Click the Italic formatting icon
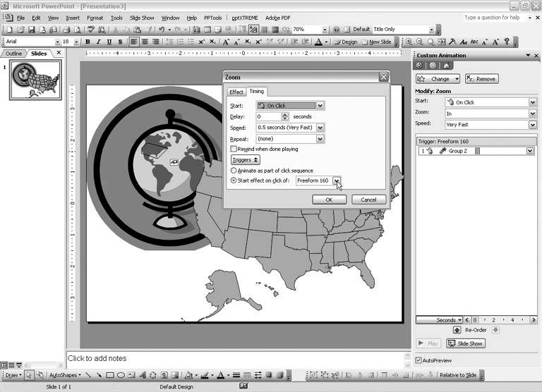The image size is (542, 392). [x=98, y=42]
